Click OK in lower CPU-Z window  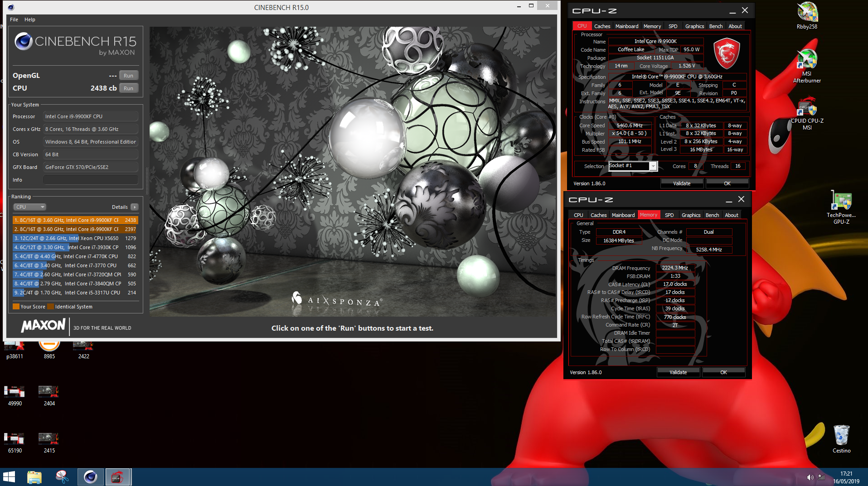pos(723,372)
